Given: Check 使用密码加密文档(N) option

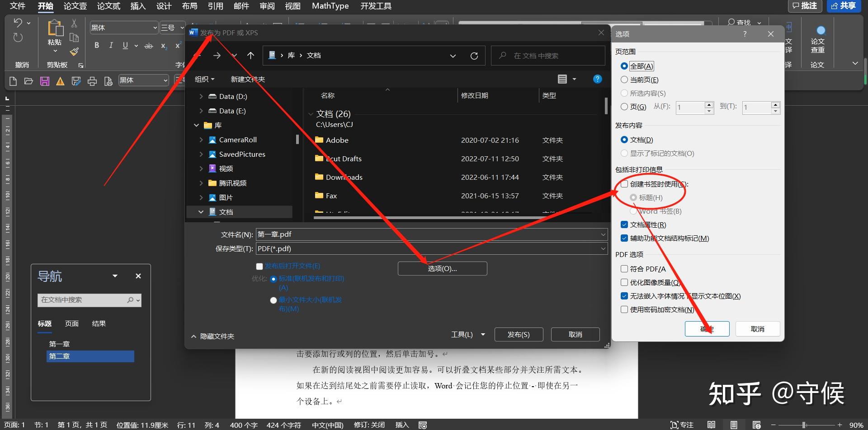Looking at the screenshot, I should click(x=624, y=310).
